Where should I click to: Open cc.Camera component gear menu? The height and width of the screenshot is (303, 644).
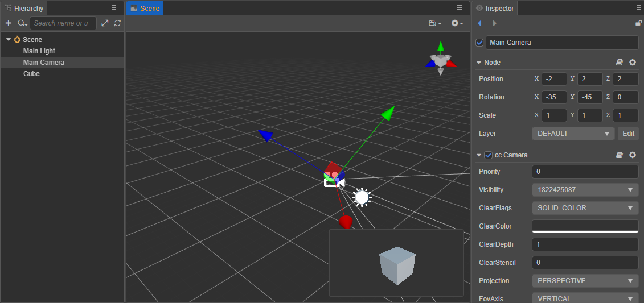633,155
